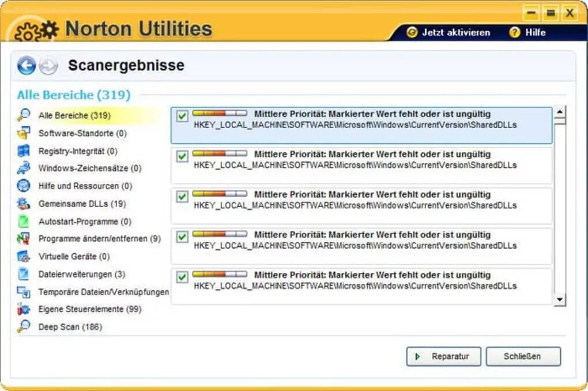Screen dimensions: 588x391
Task: Show Deep Scan (186) results
Action: pos(70,327)
